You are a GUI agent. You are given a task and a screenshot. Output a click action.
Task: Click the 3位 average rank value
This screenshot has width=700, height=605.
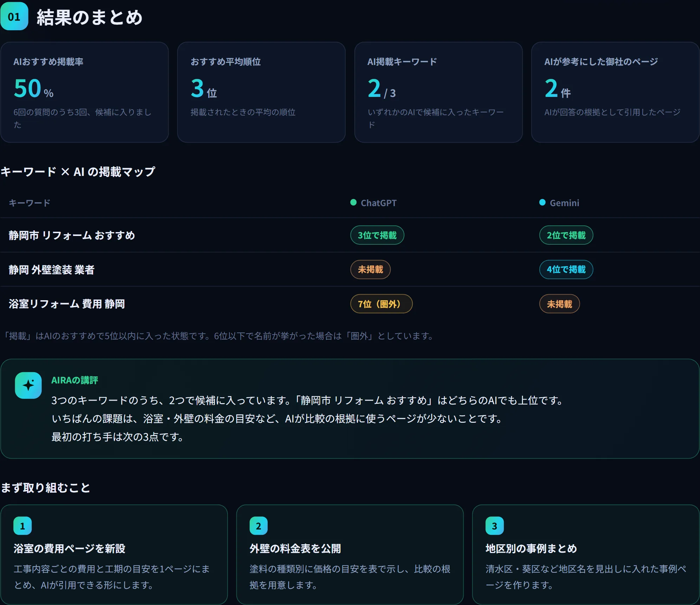(x=204, y=88)
